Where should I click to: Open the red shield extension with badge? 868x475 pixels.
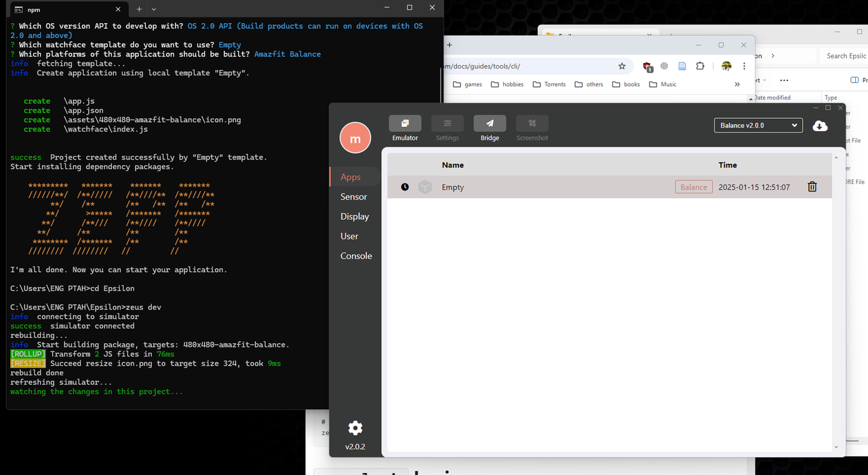click(648, 66)
